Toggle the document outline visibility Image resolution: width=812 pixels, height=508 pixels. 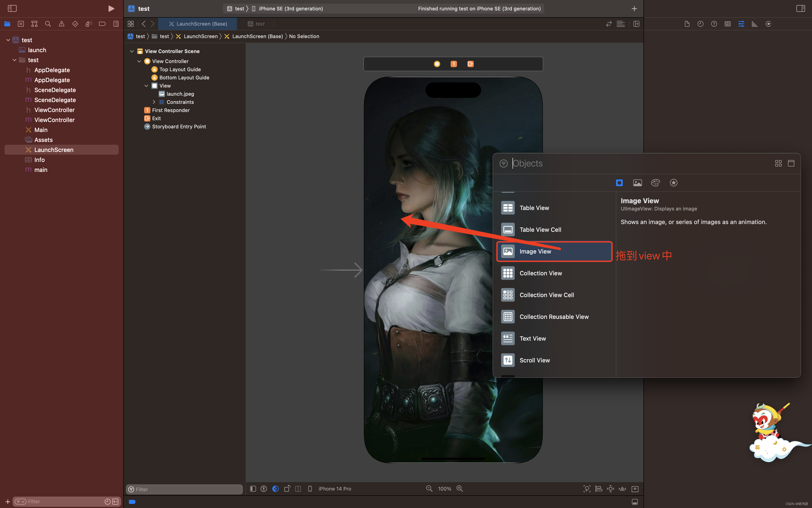point(253,489)
